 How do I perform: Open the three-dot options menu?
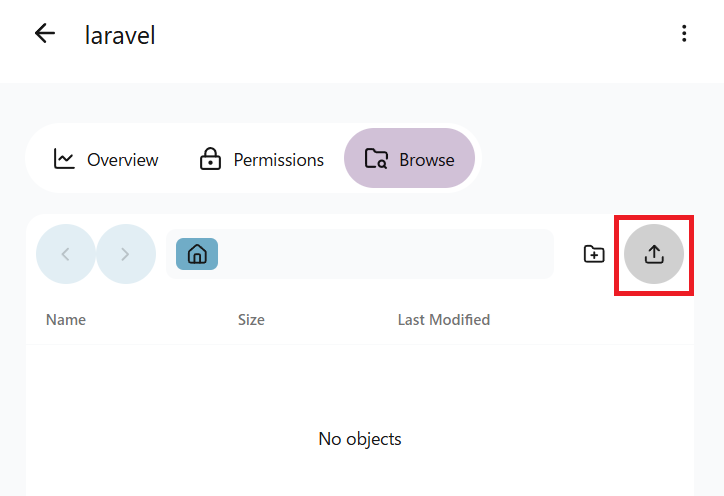tap(684, 34)
